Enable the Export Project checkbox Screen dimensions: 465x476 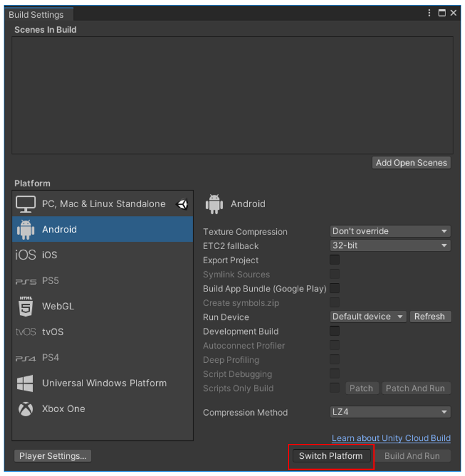[x=335, y=260]
